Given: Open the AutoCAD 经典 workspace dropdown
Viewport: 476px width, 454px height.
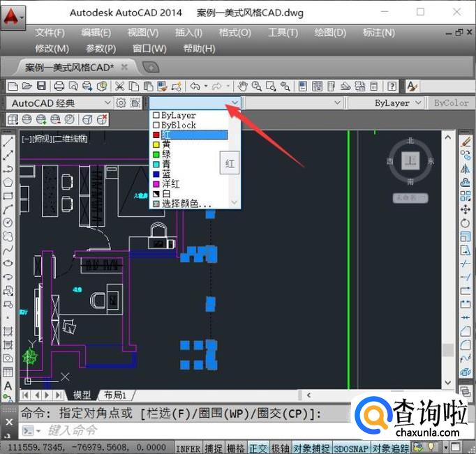Looking at the screenshot, I should (x=59, y=103).
